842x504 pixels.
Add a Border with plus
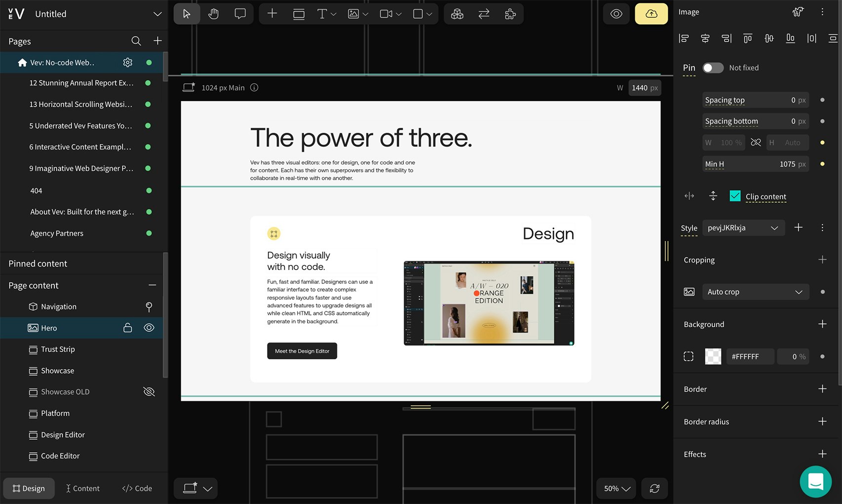[822, 388]
